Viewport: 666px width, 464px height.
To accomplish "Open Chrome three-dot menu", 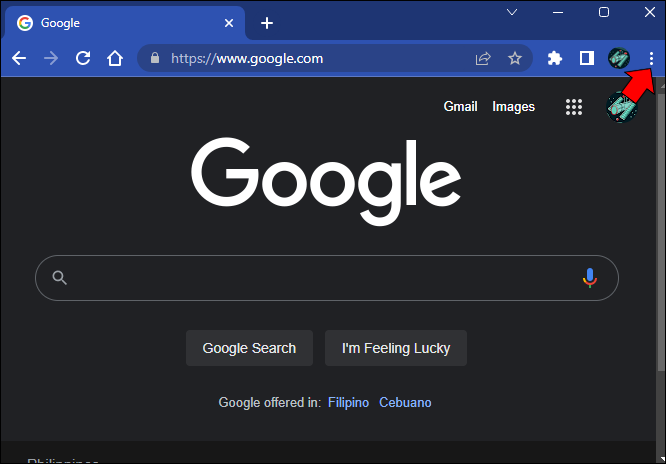I will point(651,58).
